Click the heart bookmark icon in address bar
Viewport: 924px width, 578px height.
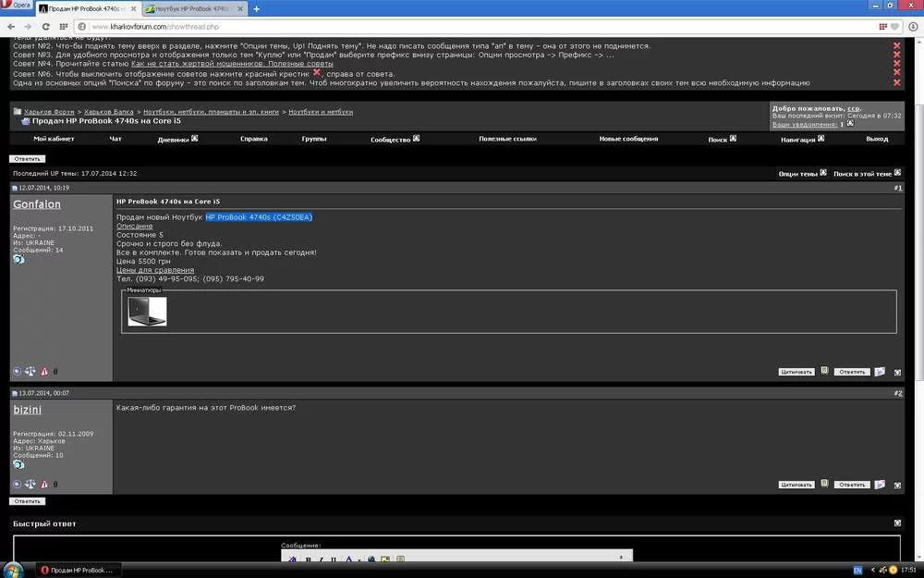pyautogui.click(x=894, y=27)
